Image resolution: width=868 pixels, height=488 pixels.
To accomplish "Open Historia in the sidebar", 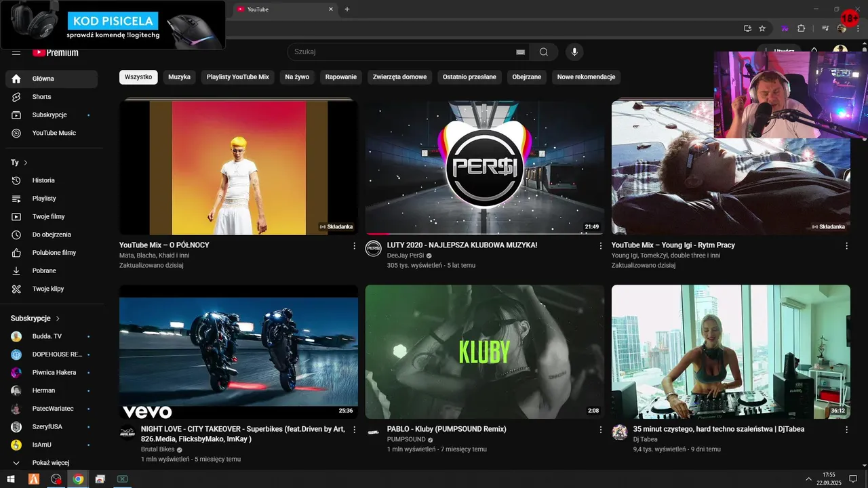I will pyautogui.click(x=52, y=180).
